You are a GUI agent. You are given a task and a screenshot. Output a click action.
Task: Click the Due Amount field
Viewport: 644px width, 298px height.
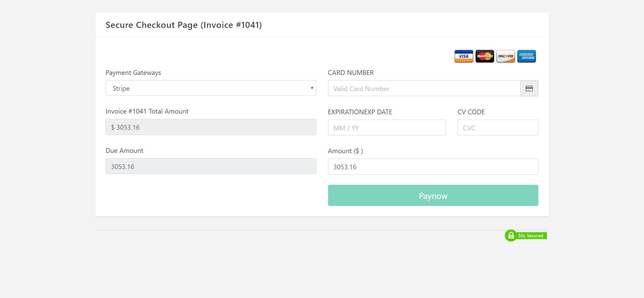click(211, 166)
